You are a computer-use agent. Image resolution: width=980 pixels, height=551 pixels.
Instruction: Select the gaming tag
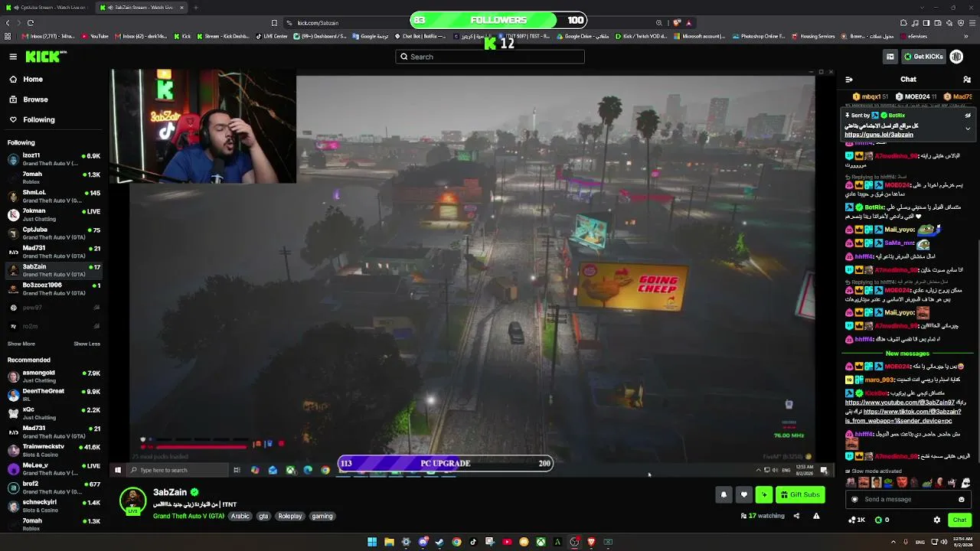tap(322, 517)
